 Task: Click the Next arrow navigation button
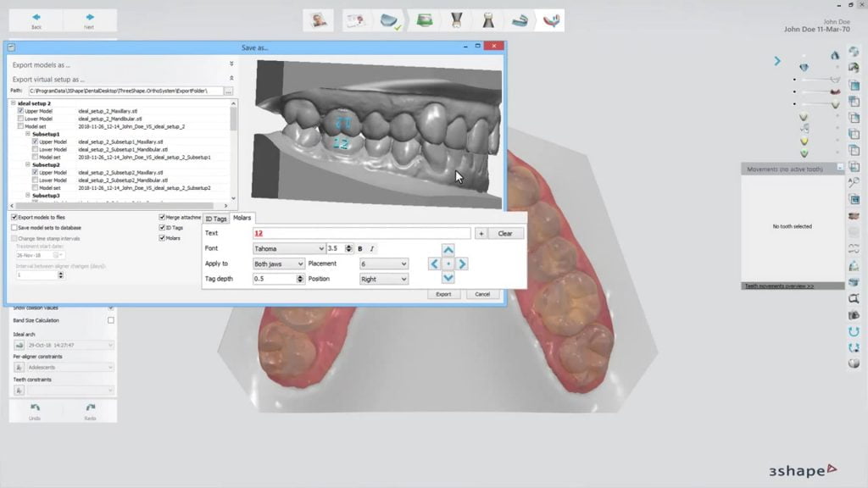pyautogui.click(x=89, y=19)
